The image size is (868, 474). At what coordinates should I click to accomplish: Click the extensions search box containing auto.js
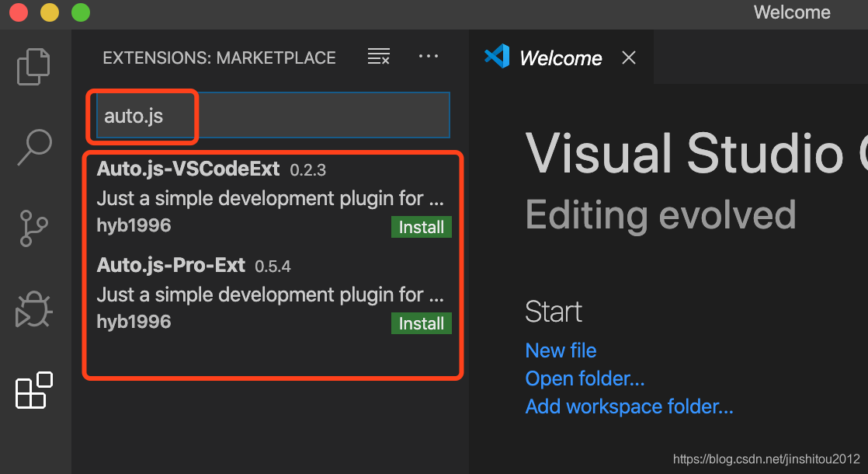272,117
